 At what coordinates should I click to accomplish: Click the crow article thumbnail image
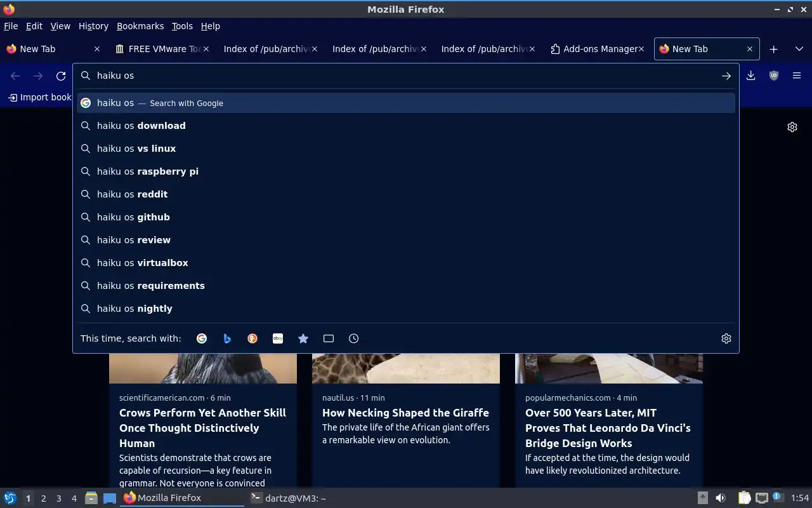pyautogui.click(x=203, y=368)
